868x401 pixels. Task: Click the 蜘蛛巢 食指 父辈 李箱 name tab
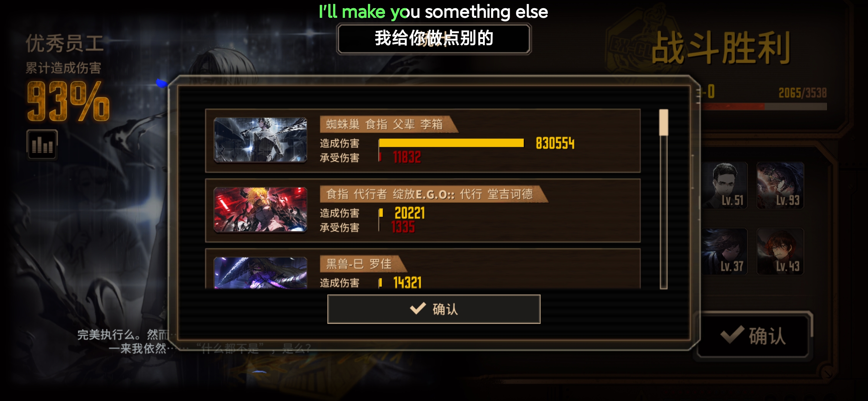pyautogui.click(x=389, y=124)
